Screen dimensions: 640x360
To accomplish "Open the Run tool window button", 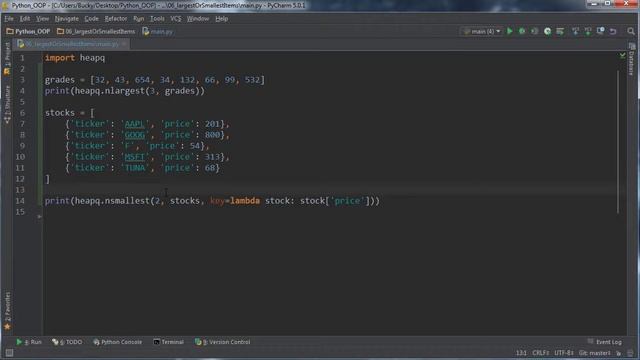I will 29,342.
